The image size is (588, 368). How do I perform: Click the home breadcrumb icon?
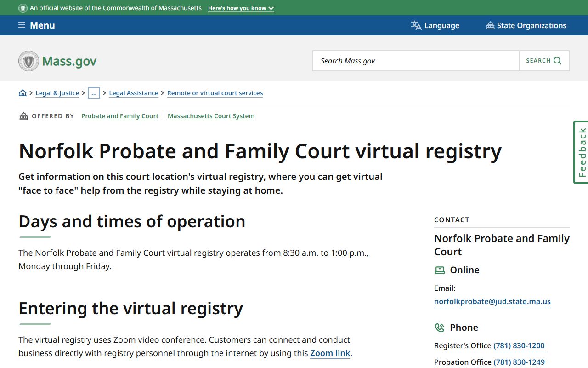tap(23, 93)
